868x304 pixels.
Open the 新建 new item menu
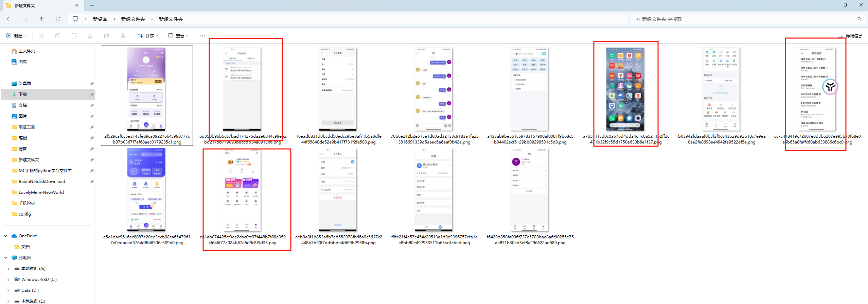[x=16, y=36]
